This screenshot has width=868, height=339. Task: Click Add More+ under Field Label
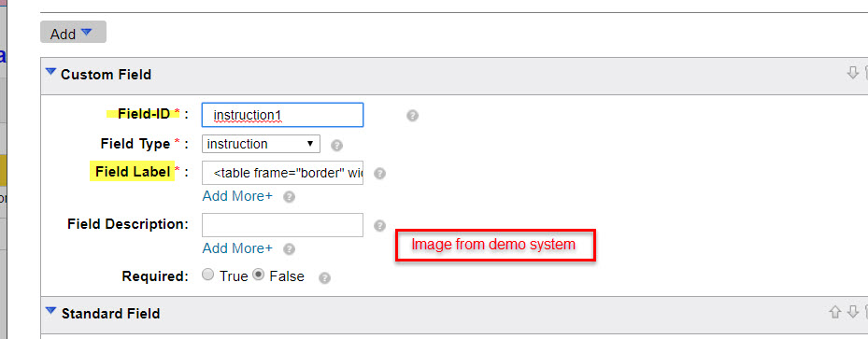pyautogui.click(x=237, y=196)
